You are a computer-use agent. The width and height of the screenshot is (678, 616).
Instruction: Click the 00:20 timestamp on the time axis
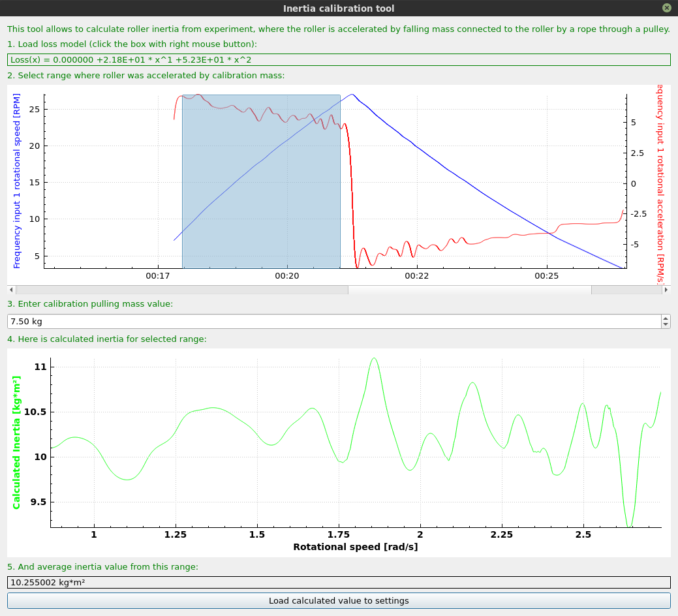point(286,276)
